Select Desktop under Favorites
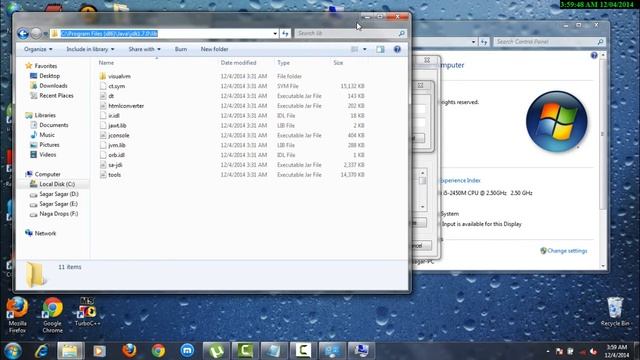Image resolution: width=640 pixels, height=360 pixels. (x=49, y=76)
